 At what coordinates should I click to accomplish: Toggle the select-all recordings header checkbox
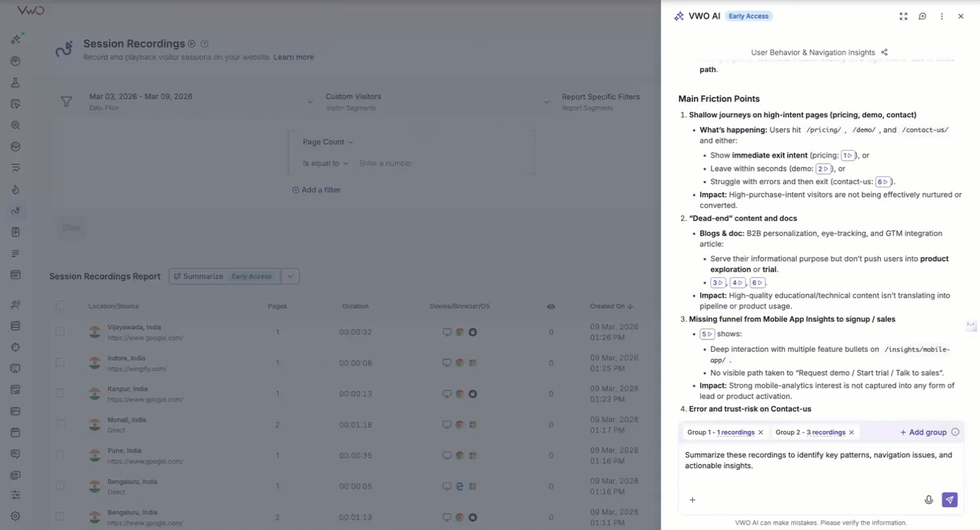click(x=60, y=306)
